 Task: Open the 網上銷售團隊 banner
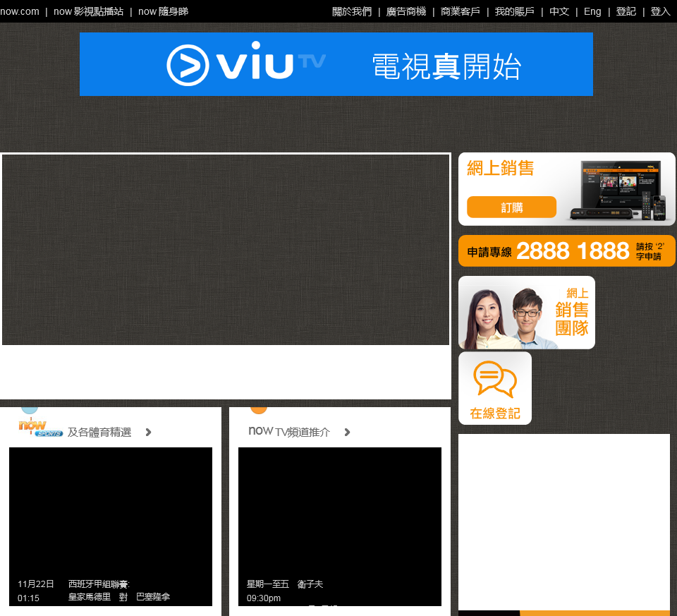click(526, 313)
